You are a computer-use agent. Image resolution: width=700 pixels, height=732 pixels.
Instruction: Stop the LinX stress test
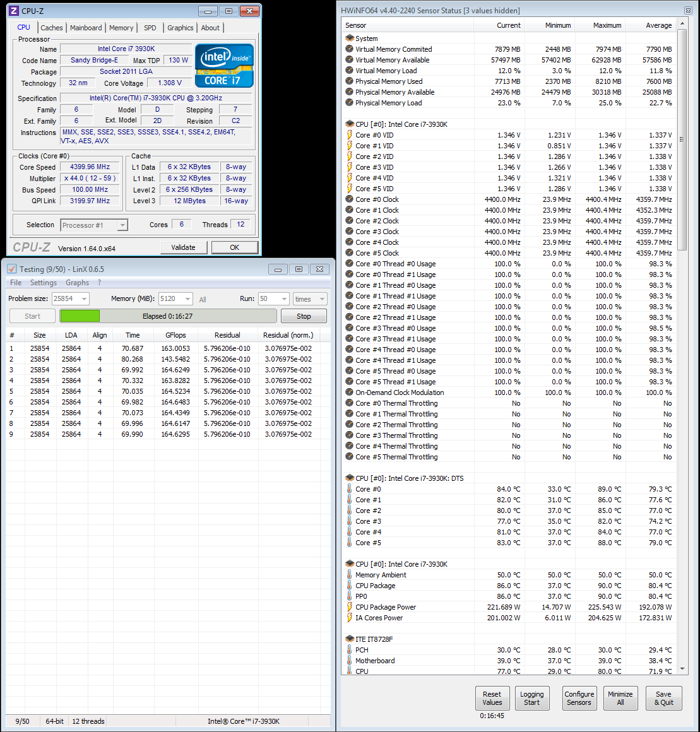[x=304, y=316]
